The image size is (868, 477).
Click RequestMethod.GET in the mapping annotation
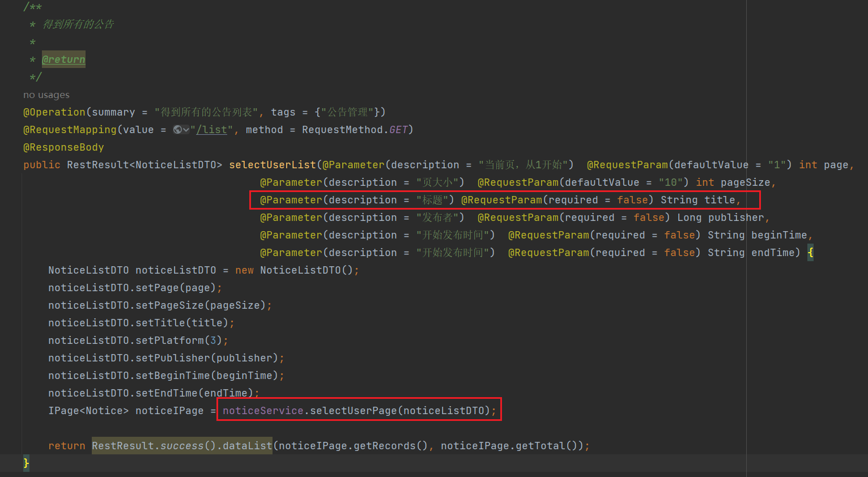coord(355,130)
